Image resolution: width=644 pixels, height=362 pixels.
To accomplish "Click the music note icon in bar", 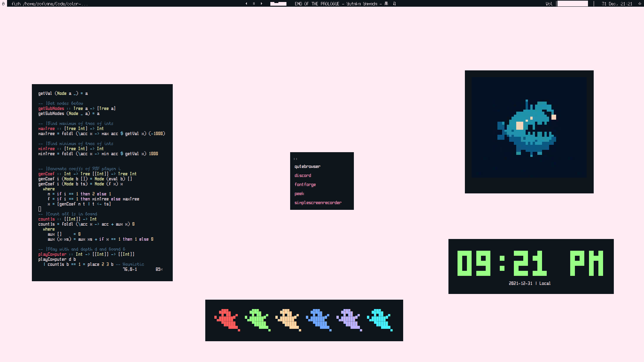I will 394,4.
